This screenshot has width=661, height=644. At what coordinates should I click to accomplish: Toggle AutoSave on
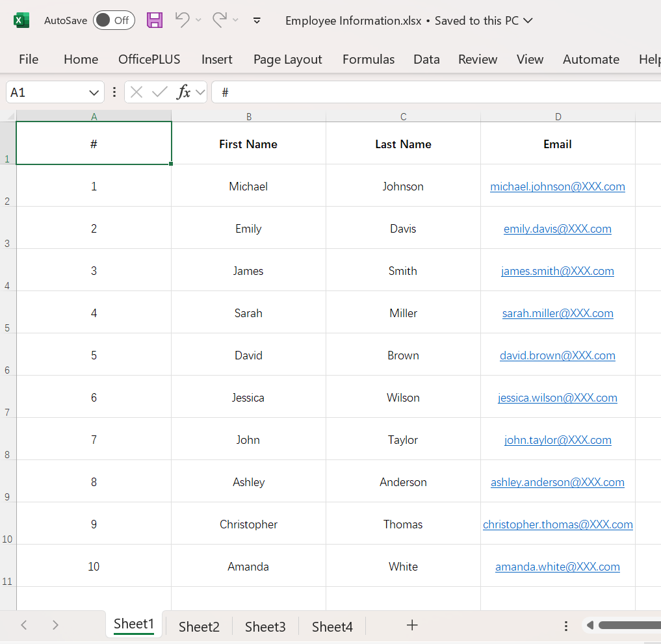[x=114, y=20]
